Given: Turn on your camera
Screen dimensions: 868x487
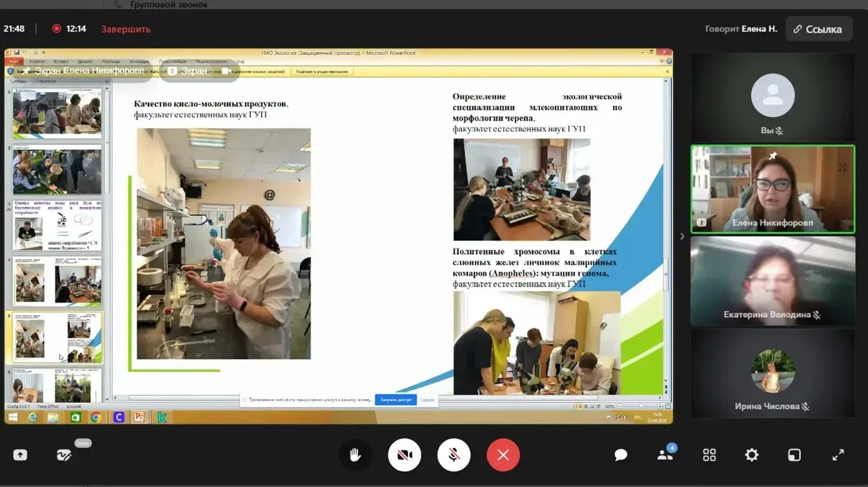Looking at the screenshot, I should (404, 455).
